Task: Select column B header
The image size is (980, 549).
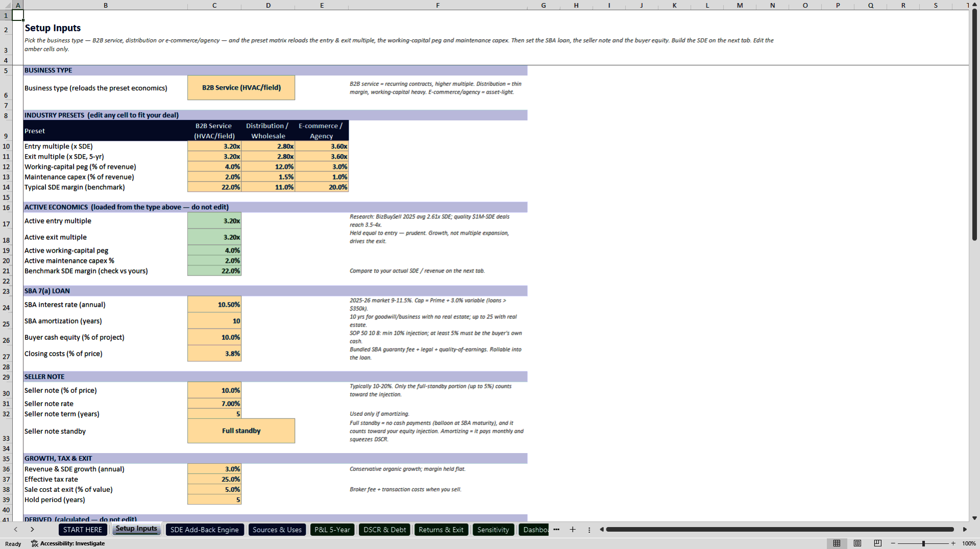Action: point(106,5)
